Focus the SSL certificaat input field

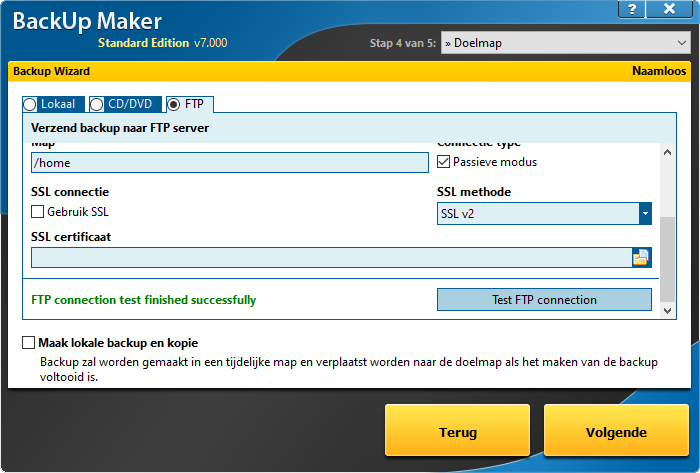coord(332,257)
